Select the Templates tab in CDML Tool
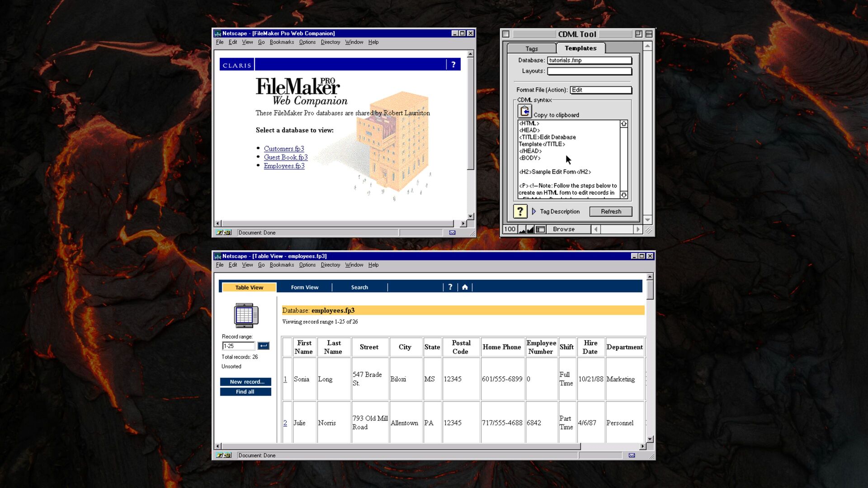This screenshot has width=868, height=488. [580, 48]
